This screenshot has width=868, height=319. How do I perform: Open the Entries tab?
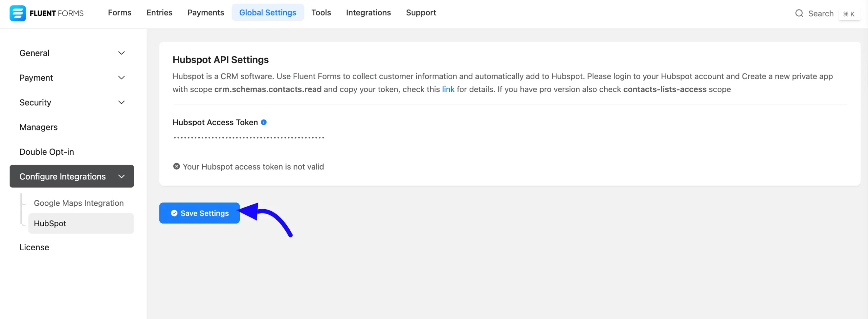[159, 13]
